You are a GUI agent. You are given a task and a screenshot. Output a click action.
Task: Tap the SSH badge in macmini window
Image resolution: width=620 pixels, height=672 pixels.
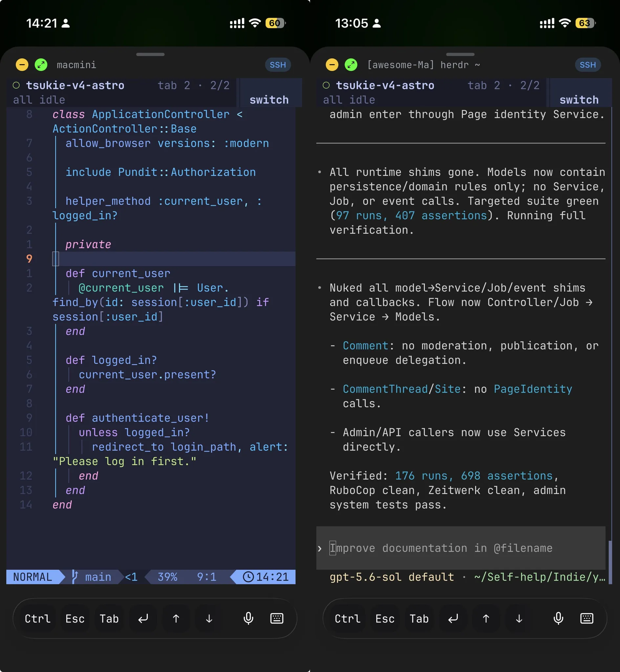(278, 65)
